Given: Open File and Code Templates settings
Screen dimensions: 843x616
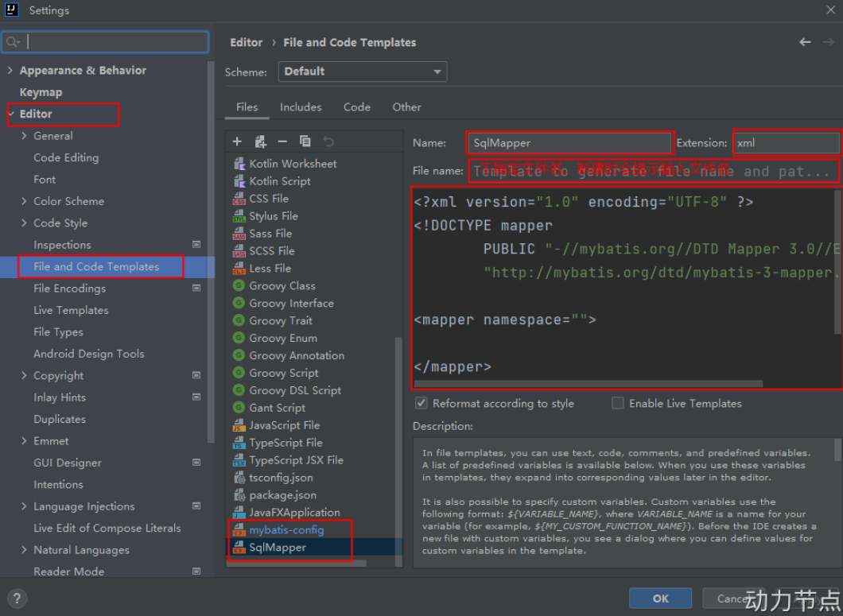Looking at the screenshot, I should (x=96, y=266).
